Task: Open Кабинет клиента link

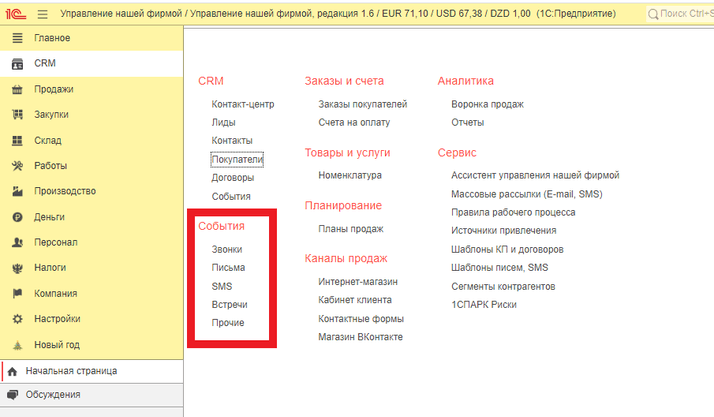Action: point(355,300)
